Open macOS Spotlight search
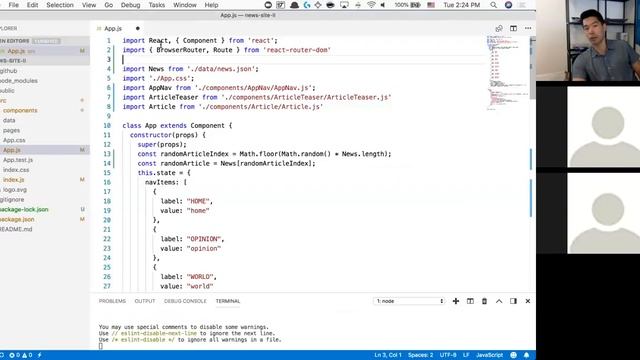Viewport: 640px width, 360px height. tap(493, 5)
